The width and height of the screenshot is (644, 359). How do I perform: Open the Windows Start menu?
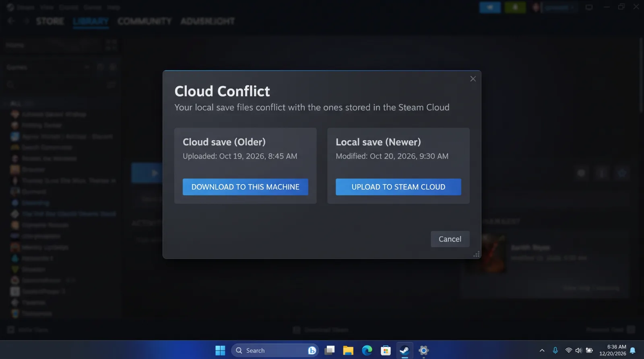pos(220,351)
